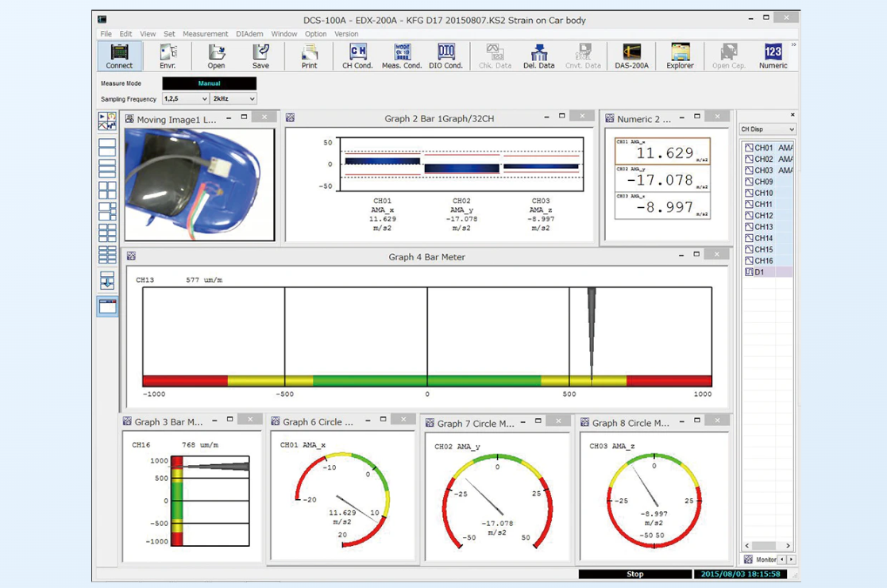Select the 2x2 grid layout icon

point(107,190)
